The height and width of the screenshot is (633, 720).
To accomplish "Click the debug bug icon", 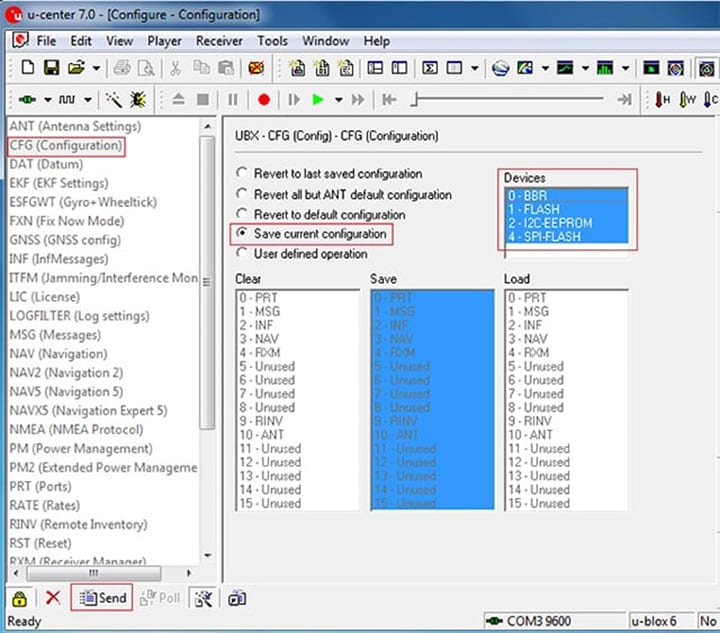I will 138,99.
